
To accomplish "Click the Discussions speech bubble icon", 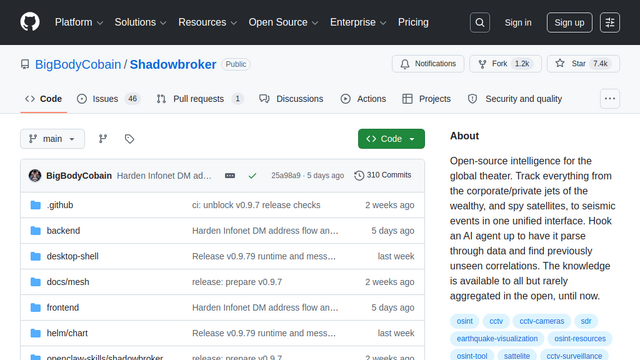I will (x=264, y=99).
